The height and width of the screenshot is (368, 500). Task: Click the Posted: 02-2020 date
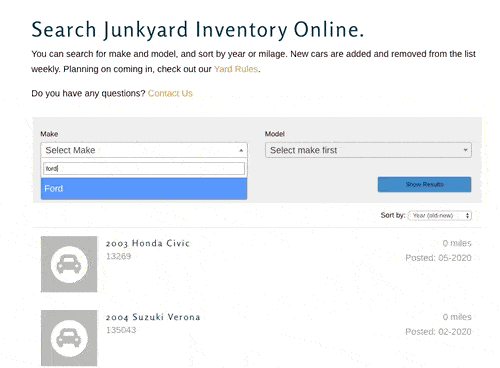coord(438,332)
